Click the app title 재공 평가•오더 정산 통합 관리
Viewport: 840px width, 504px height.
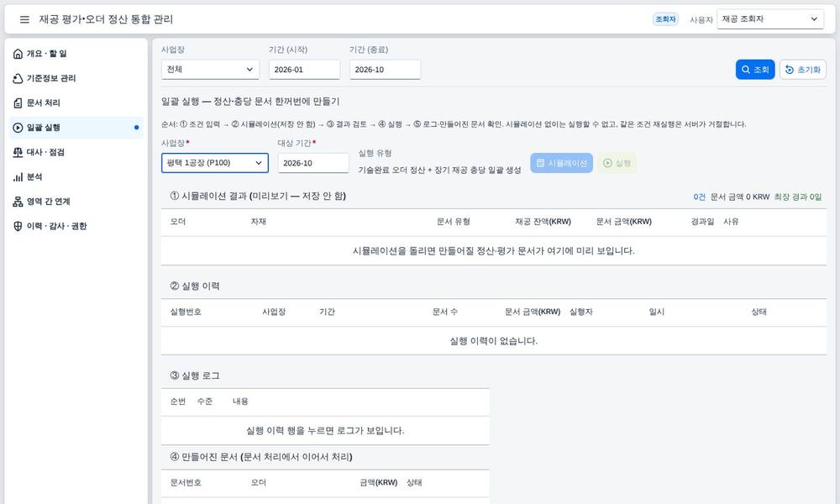(x=106, y=19)
